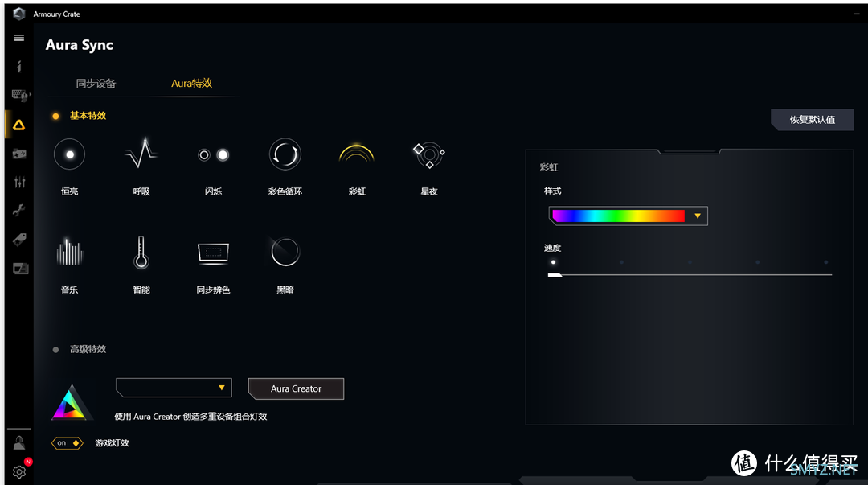
Task: Click the 使用 Aura Creator 创造多重设备组合灯效 description
Action: pos(190,417)
